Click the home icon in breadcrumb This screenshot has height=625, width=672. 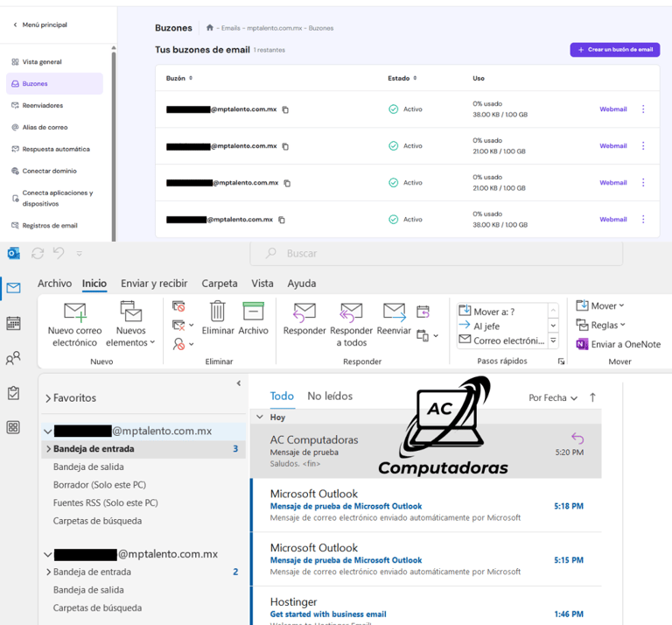[x=210, y=28]
